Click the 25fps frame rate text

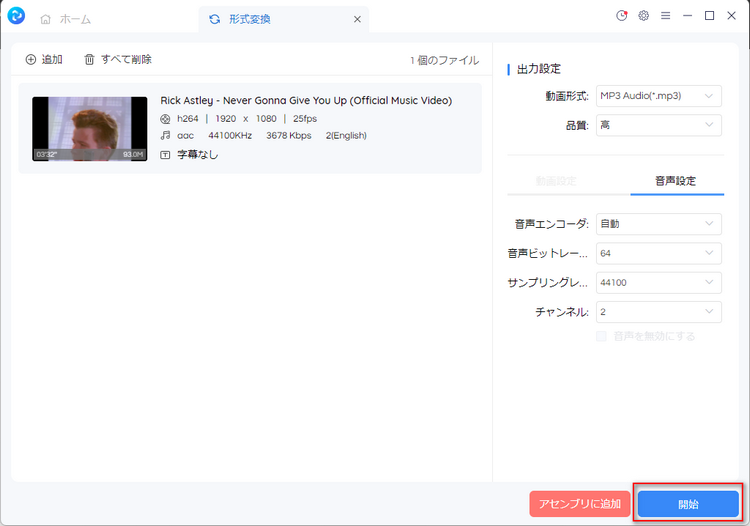305,119
